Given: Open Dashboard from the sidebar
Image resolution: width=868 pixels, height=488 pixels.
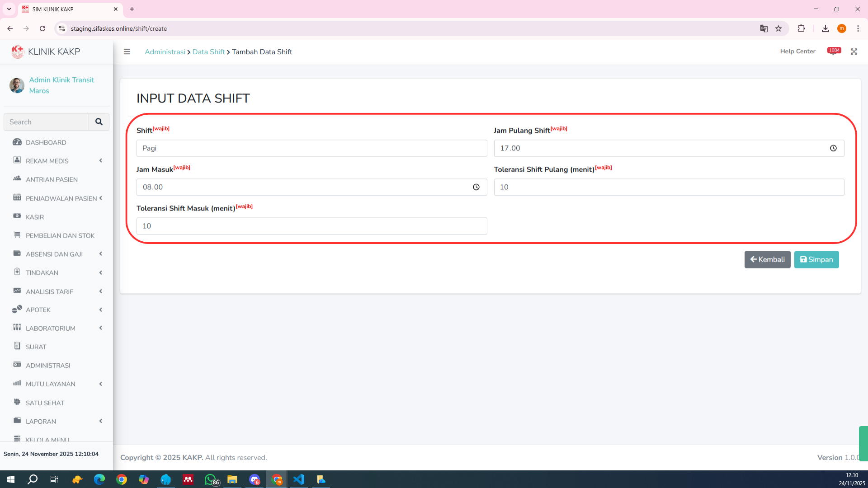Looking at the screenshot, I should (x=46, y=142).
